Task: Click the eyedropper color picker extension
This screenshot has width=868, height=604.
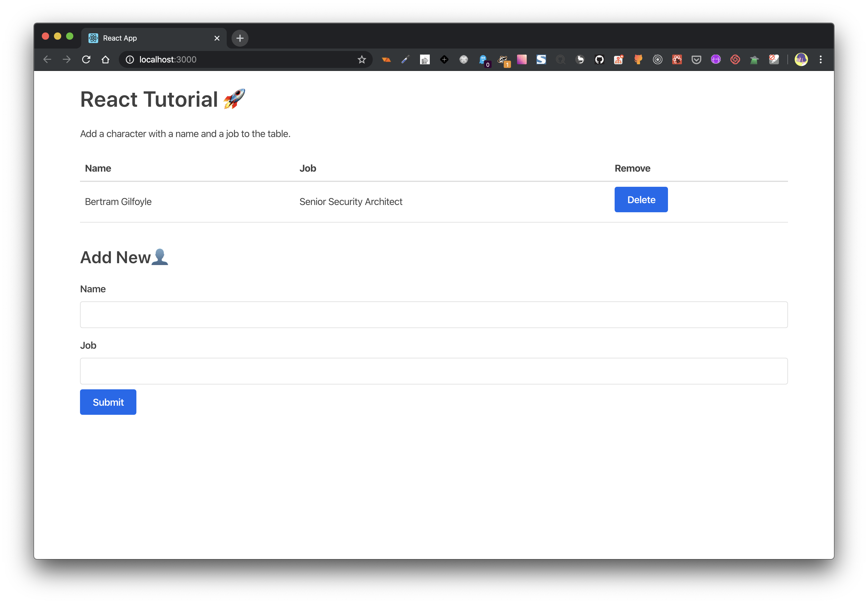Action: (x=405, y=59)
